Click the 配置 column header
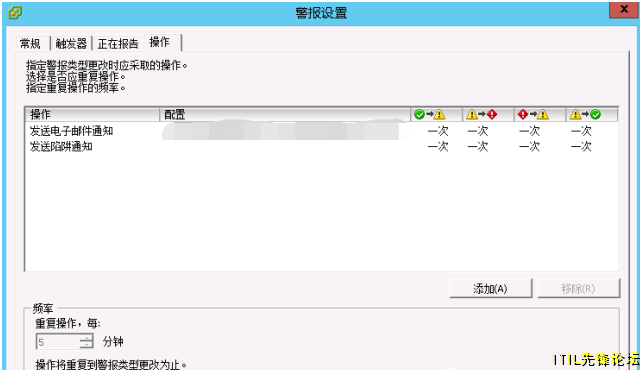 click(284, 115)
